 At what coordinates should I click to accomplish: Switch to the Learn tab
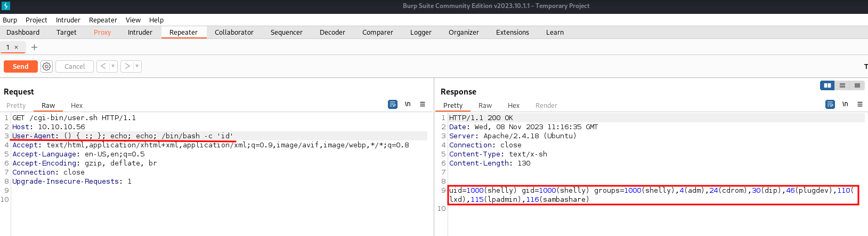(x=555, y=32)
